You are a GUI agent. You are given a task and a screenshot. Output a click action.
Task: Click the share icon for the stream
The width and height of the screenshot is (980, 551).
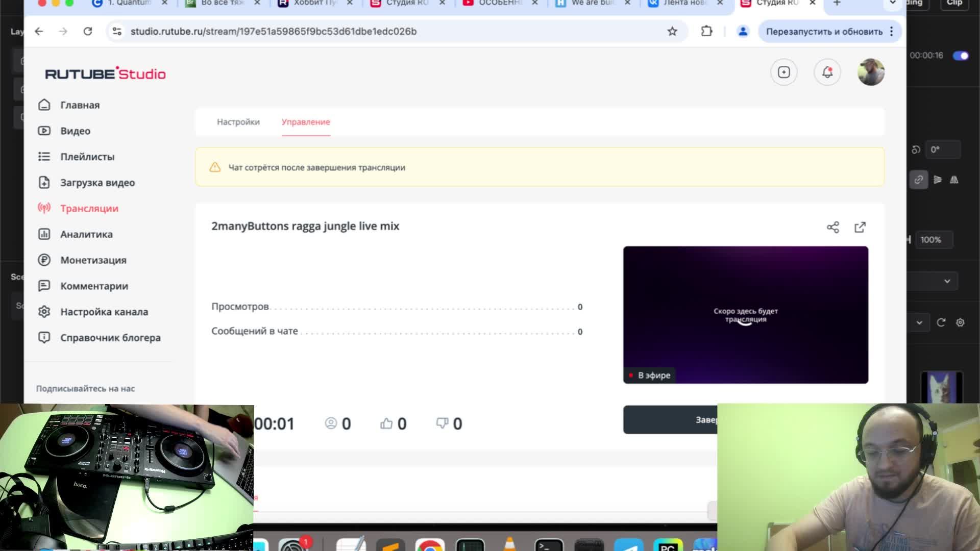[832, 227]
